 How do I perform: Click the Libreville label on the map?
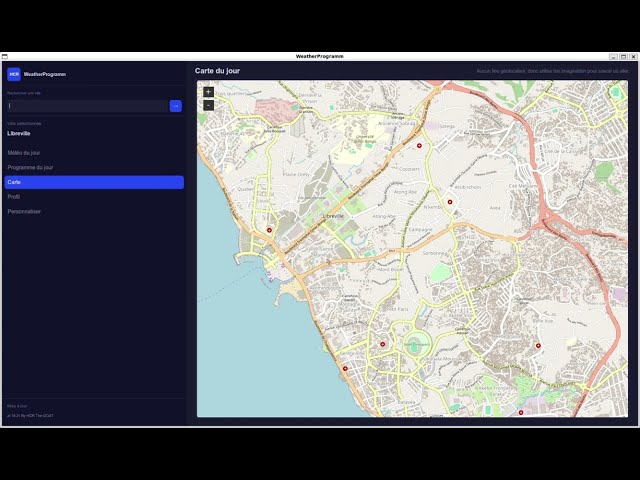[333, 216]
